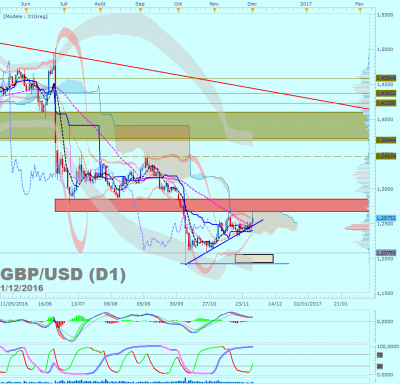Click the 02/01/2017 date axis label
Screen dimensions: 400x384
307,304
